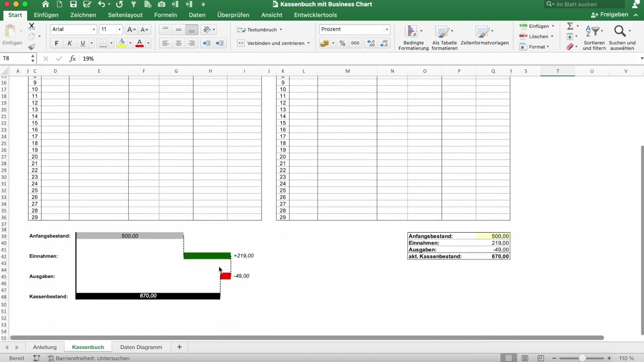This screenshot has width=644, height=362.
Task: Decrease font size with small A icon
Action: point(144,30)
